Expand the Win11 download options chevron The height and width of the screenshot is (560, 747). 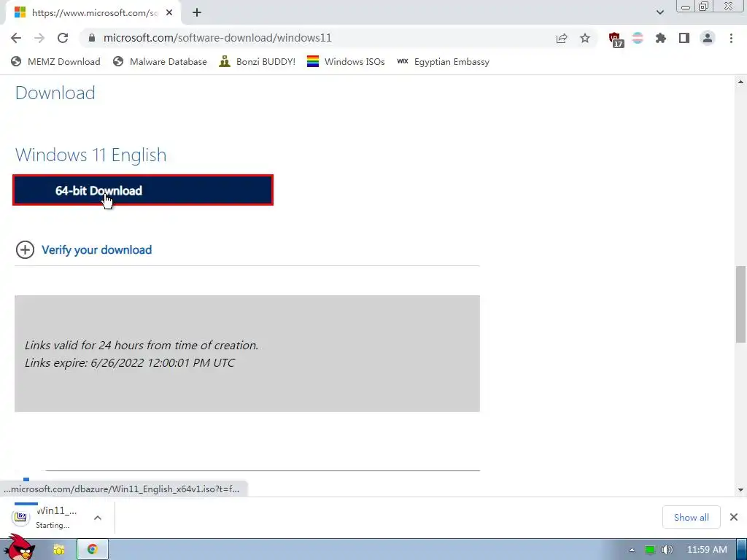tap(98, 518)
